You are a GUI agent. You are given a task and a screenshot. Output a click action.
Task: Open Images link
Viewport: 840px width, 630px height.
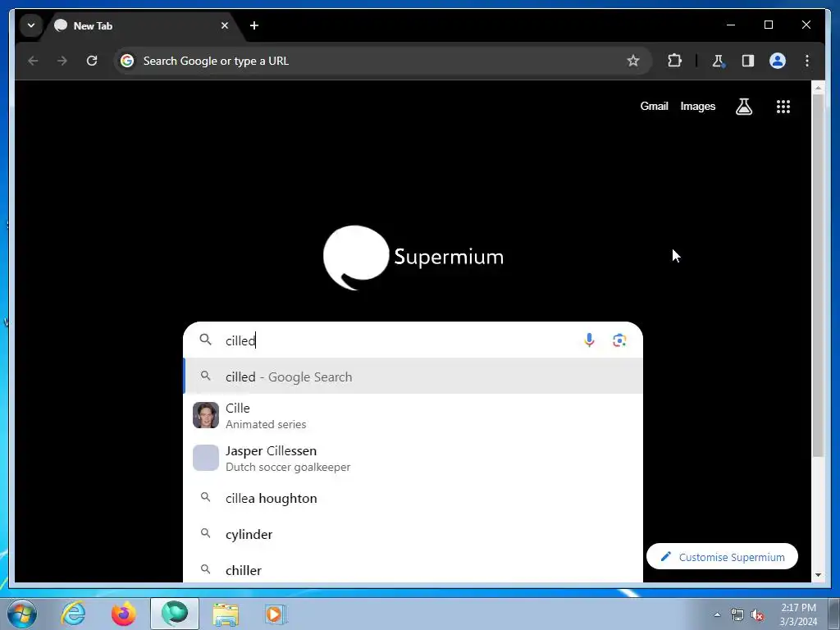(x=697, y=106)
